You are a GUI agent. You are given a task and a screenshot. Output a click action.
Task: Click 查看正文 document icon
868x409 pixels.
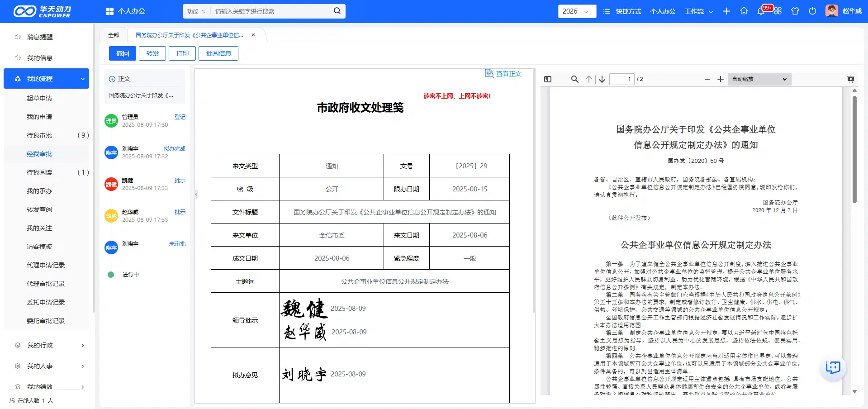pyautogui.click(x=489, y=73)
